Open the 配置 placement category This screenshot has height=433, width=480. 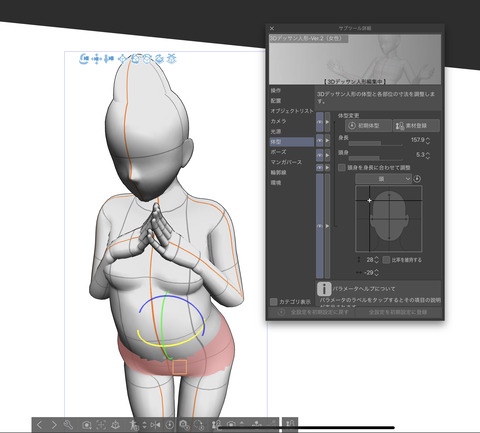(276, 101)
